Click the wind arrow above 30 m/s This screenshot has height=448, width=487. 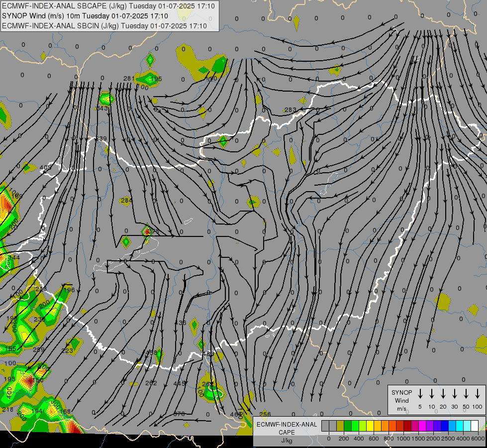[x=455, y=394]
